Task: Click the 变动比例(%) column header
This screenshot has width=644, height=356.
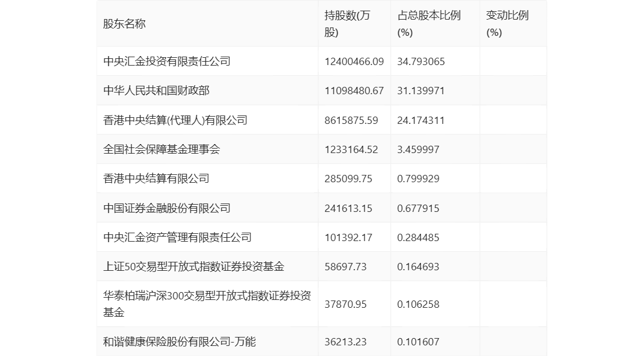Action: [507, 24]
